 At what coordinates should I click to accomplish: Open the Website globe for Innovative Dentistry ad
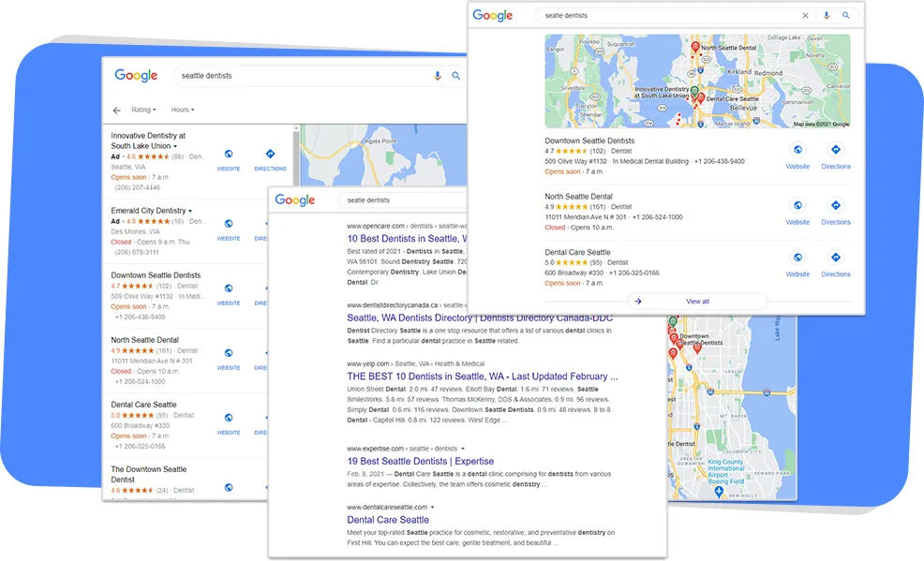click(x=229, y=155)
